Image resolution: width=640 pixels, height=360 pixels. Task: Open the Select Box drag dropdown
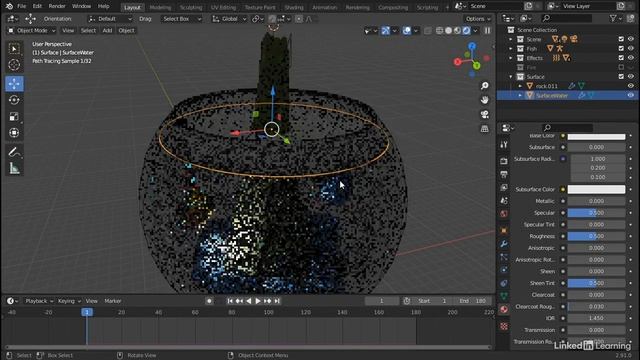[x=181, y=19]
